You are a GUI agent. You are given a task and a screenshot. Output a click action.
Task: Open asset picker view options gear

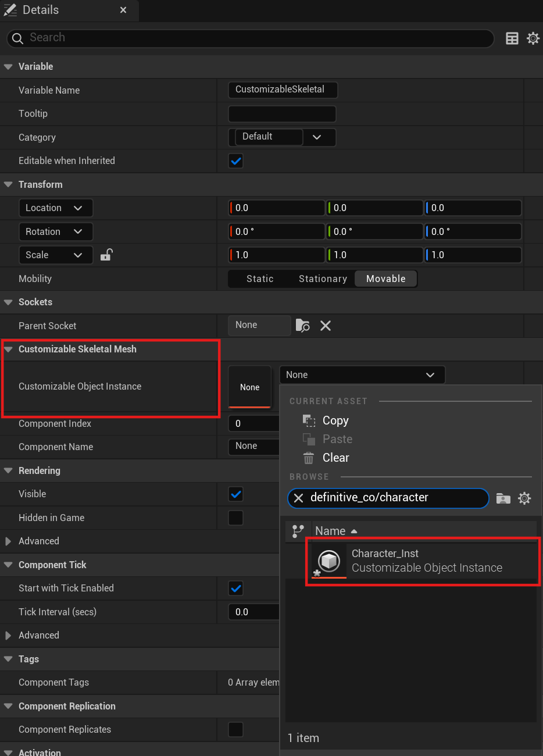(524, 498)
